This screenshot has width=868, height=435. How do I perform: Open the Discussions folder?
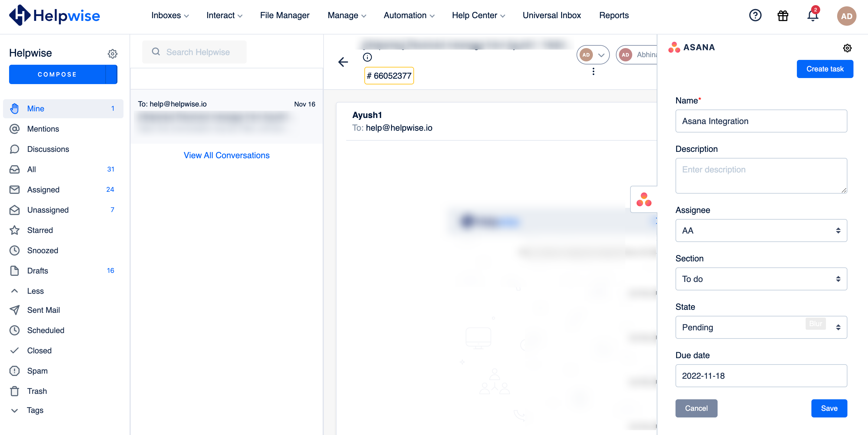click(x=63, y=149)
